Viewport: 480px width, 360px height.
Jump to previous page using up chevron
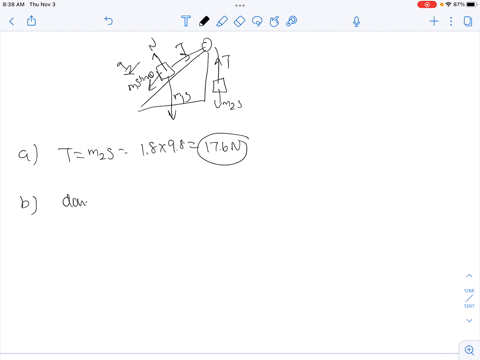point(469,276)
